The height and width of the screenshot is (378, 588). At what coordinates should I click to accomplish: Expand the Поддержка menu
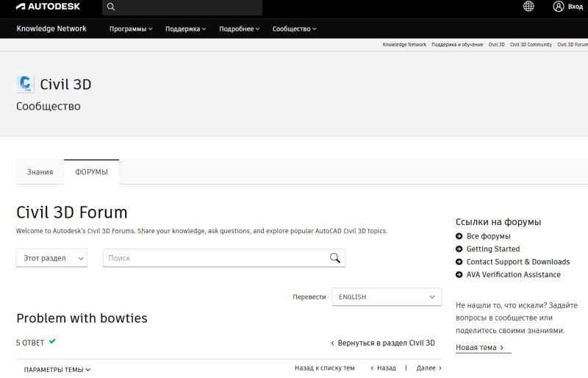point(186,29)
